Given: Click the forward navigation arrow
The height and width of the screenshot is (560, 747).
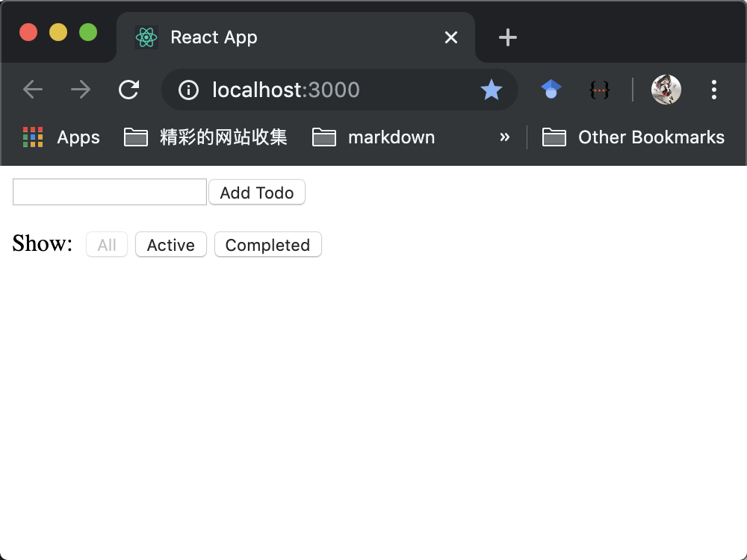Looking at the screenshot, I should (x=81, y=90).
